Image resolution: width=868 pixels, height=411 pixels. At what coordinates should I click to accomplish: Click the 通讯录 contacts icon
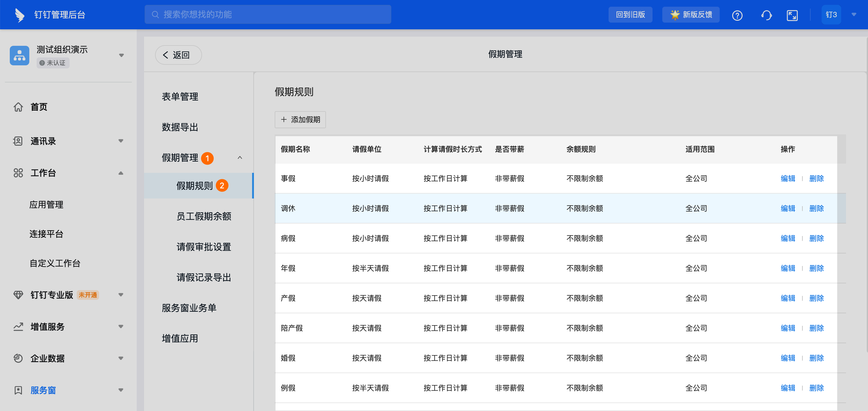click(18, 141)
